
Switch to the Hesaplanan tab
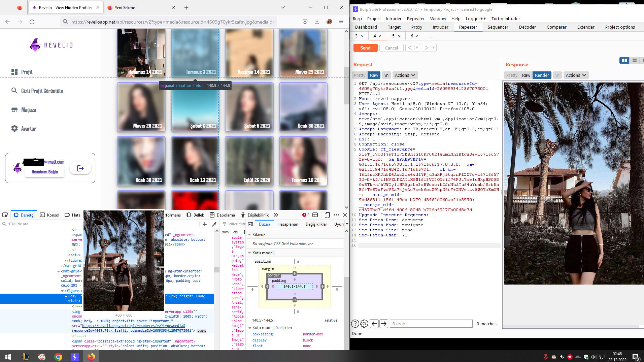coord(288,224)
